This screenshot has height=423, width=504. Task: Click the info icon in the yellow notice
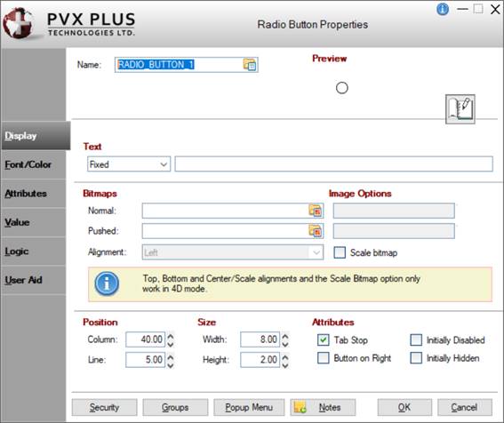click(107, 283)
